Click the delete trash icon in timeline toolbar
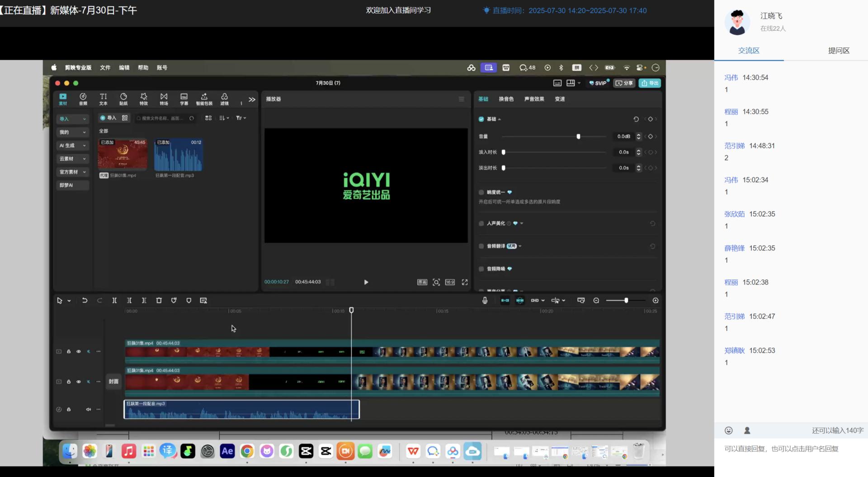This screenshot has width=868, height=477. pos(159,301)
